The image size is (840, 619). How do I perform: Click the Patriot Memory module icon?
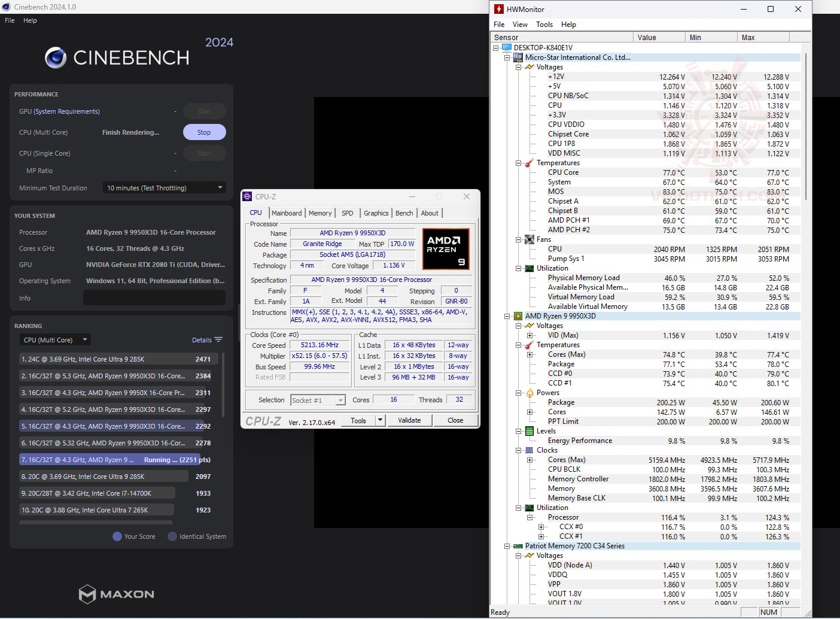click(518, 546)
